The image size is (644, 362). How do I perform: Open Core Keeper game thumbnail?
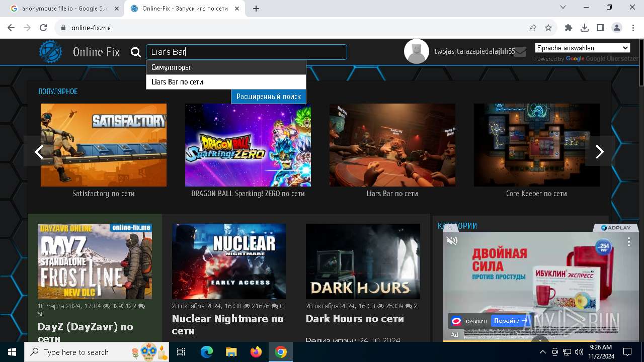point(537,145)
